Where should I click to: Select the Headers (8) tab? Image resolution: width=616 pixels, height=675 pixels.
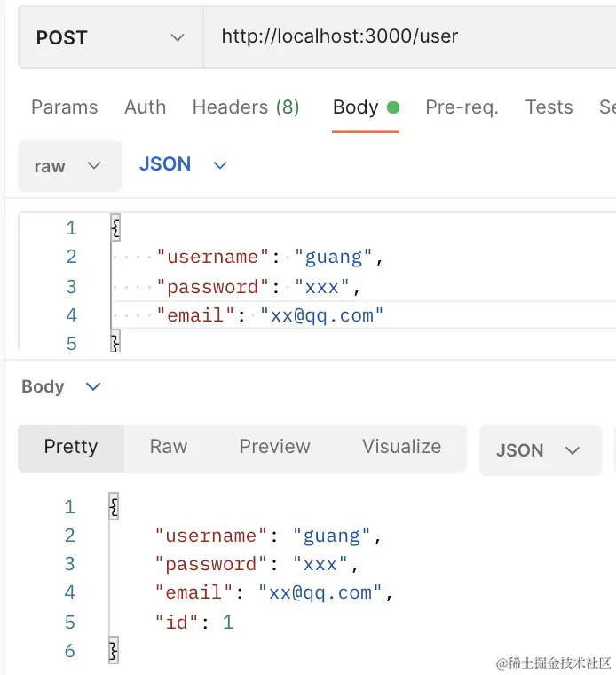coord(245,107)
